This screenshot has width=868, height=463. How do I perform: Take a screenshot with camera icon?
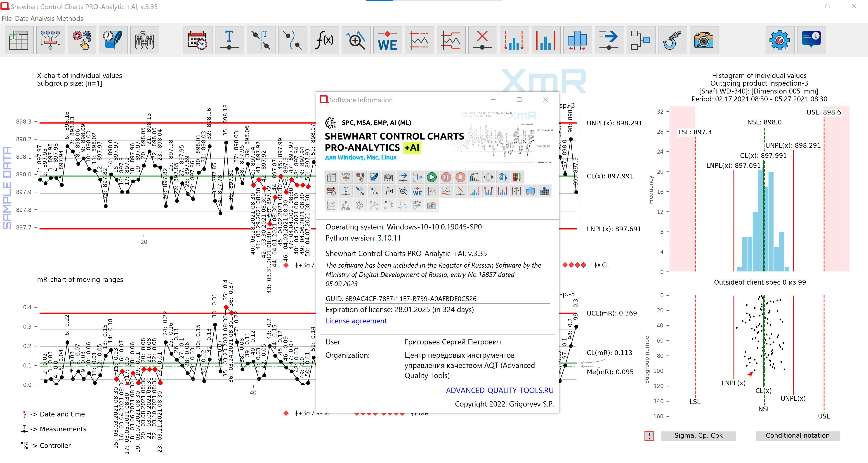[x=704, y=40]
